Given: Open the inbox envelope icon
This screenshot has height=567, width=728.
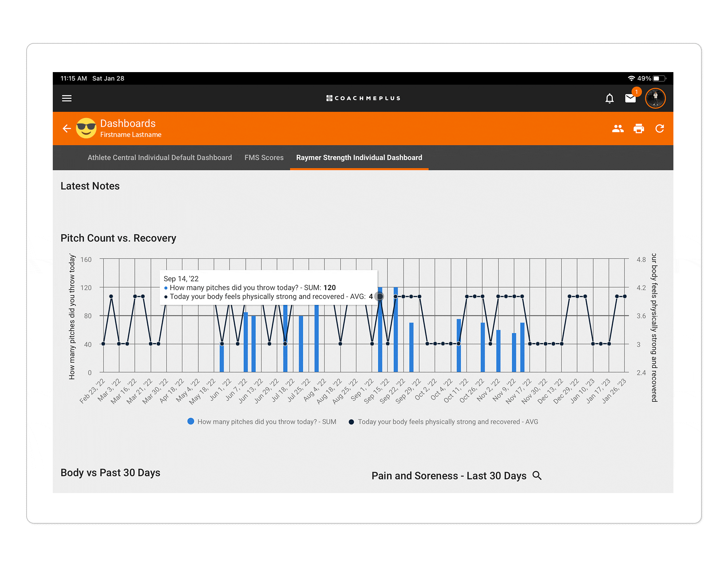Looking at the screenshot, I should pyautogui.click(x=631, y=98).
